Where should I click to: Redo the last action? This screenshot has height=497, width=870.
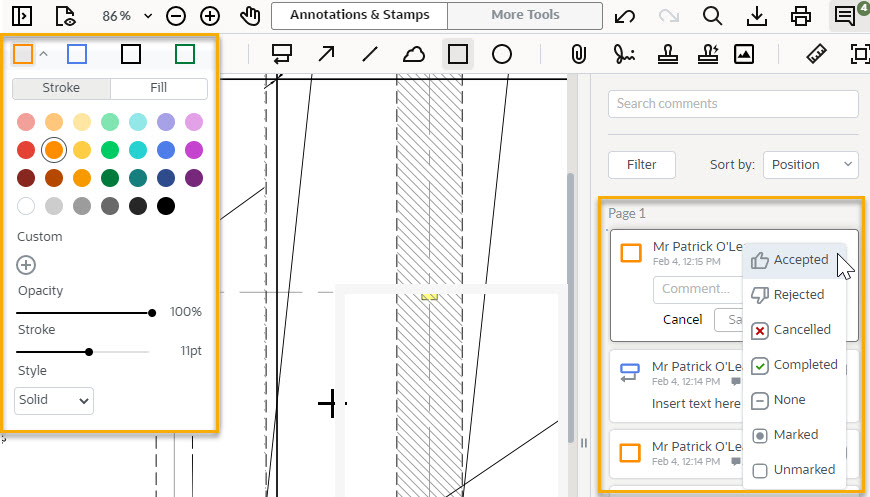(669, 16)
